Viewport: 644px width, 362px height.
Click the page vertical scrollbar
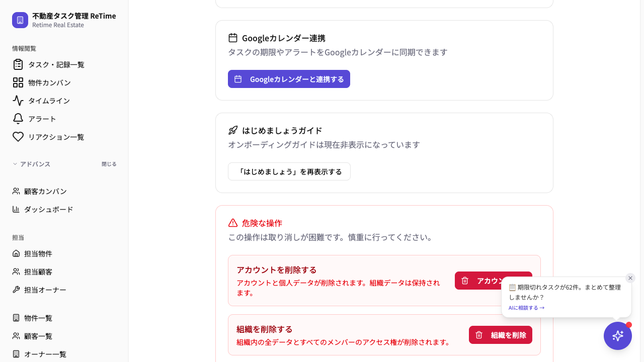tap(642, 181)
